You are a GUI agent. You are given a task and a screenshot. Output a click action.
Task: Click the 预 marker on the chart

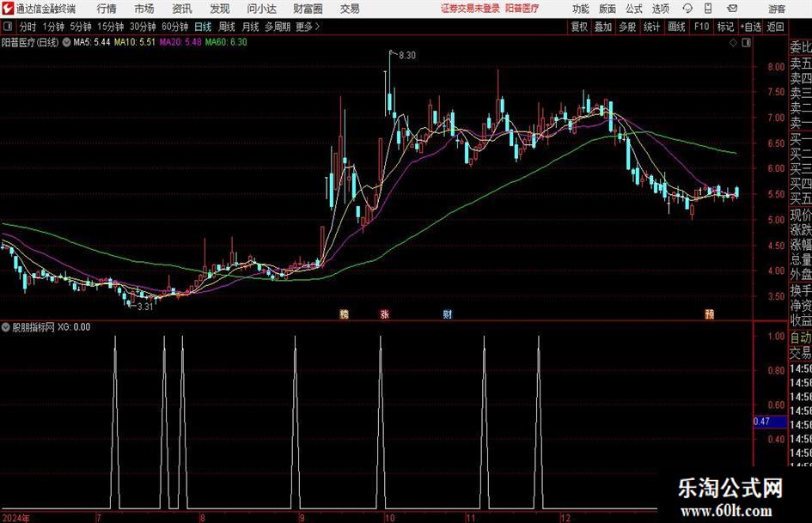point(710,313)
